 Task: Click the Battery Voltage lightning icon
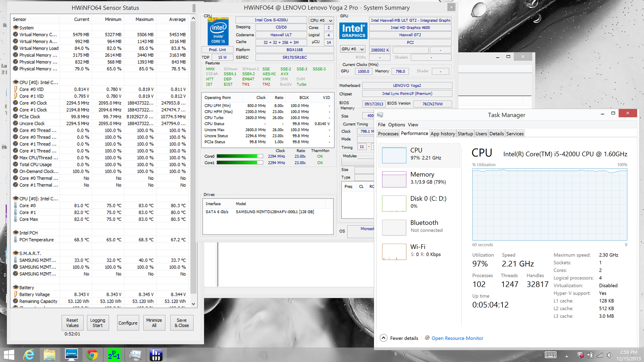point(15,294)
